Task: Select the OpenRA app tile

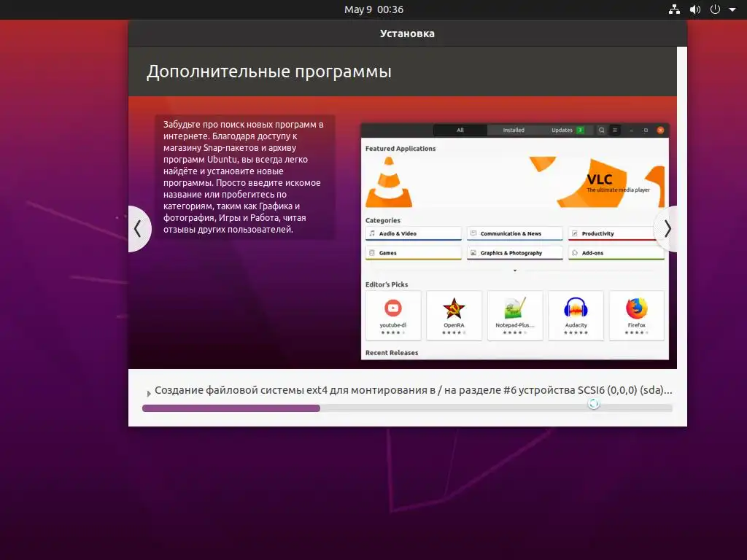Action: pos(454,316)
